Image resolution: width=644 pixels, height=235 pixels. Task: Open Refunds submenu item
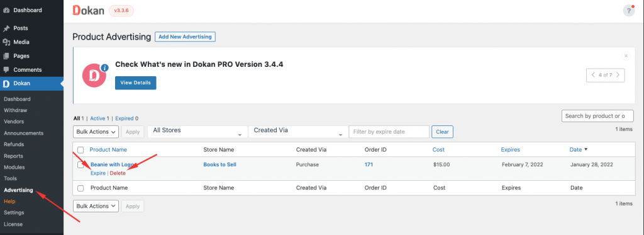(x=14, y=144)
